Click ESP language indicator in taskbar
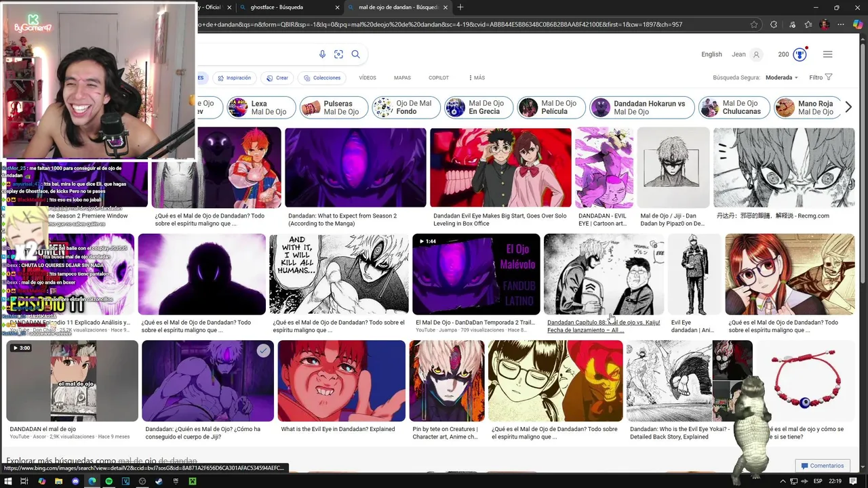This screenshot has height=488, width=868. pyautogui.click(x=818, y=481)
